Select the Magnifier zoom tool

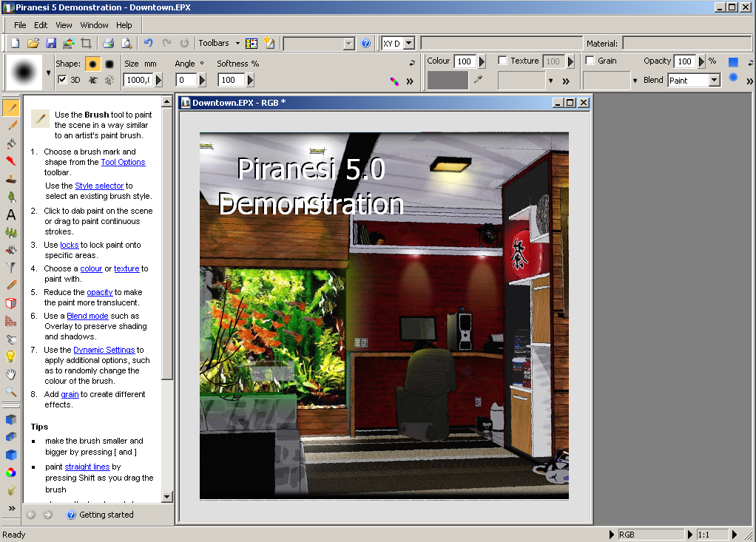(11, 392)
